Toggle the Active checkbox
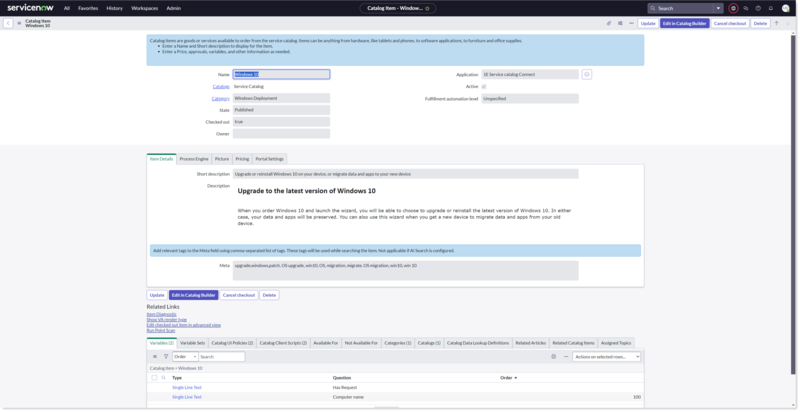The height and width of the screenshot is (412, 800). pos(484,87)
